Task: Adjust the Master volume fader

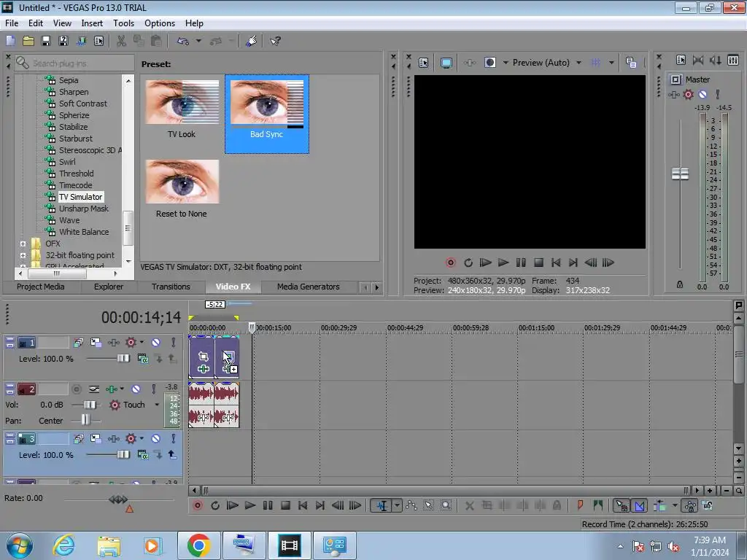Action: pos(680,174)
